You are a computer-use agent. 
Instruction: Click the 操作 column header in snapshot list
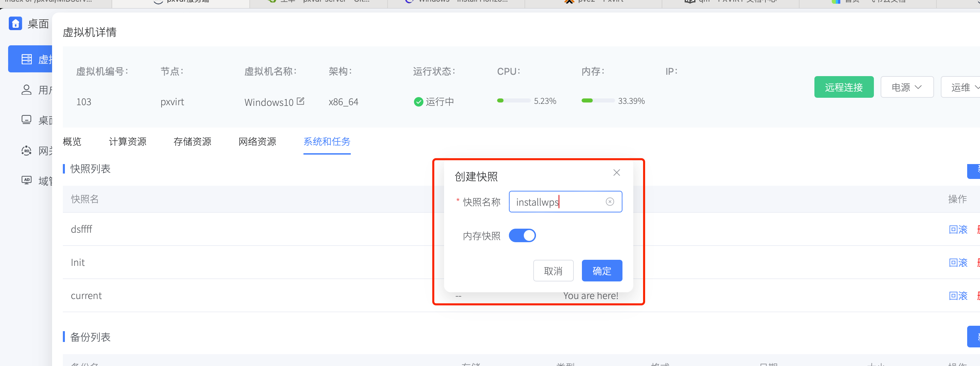957,199
